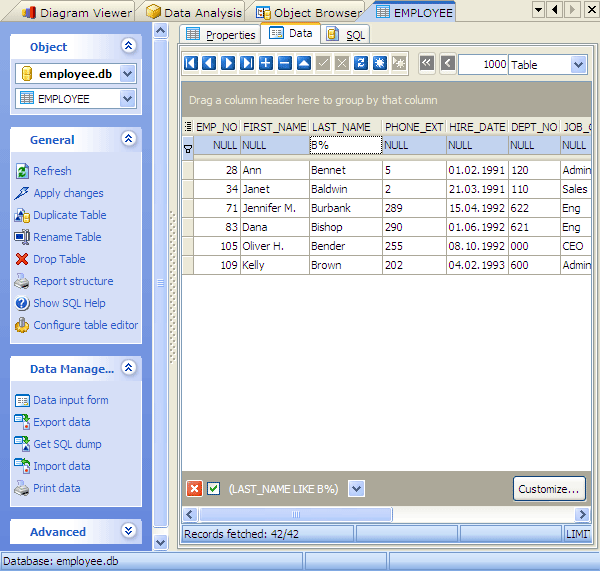Select the Data subtab
The width and height of the screenshot is (600, 571).
(x=290, y=33)
